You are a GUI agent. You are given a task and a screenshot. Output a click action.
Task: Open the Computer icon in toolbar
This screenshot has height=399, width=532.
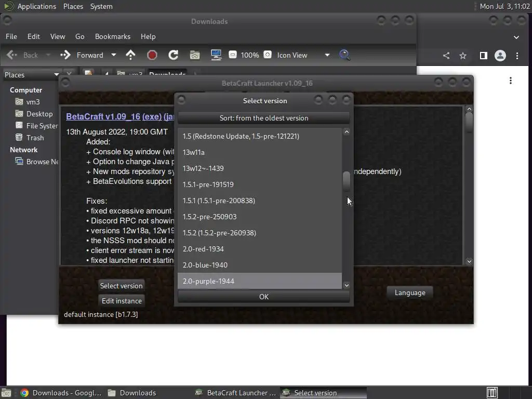click(x=216, y=55)
